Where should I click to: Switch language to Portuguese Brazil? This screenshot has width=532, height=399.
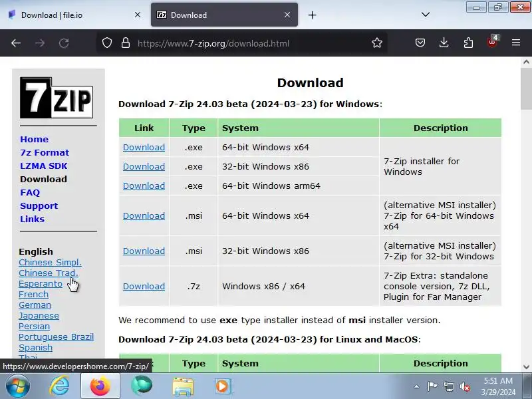click(x=57, y=337)
